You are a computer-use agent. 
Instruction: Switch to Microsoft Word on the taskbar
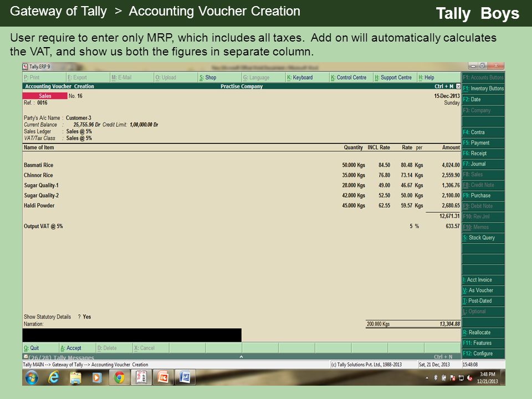185,377
